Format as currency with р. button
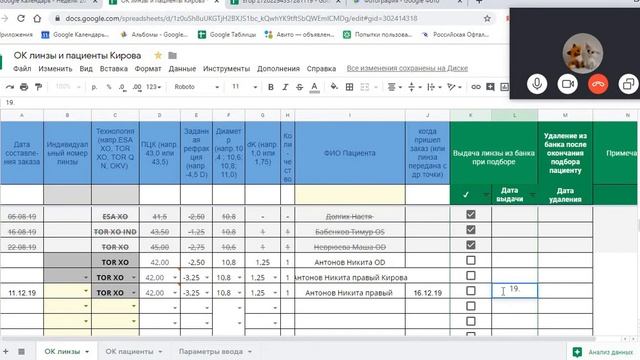This screenshot has width=640, height=360. [94, 87]
